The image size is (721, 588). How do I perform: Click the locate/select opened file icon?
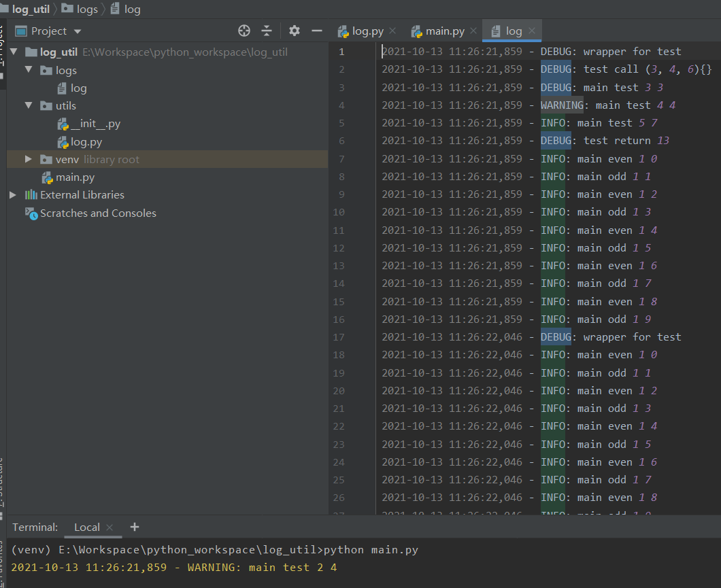(244, 31)
